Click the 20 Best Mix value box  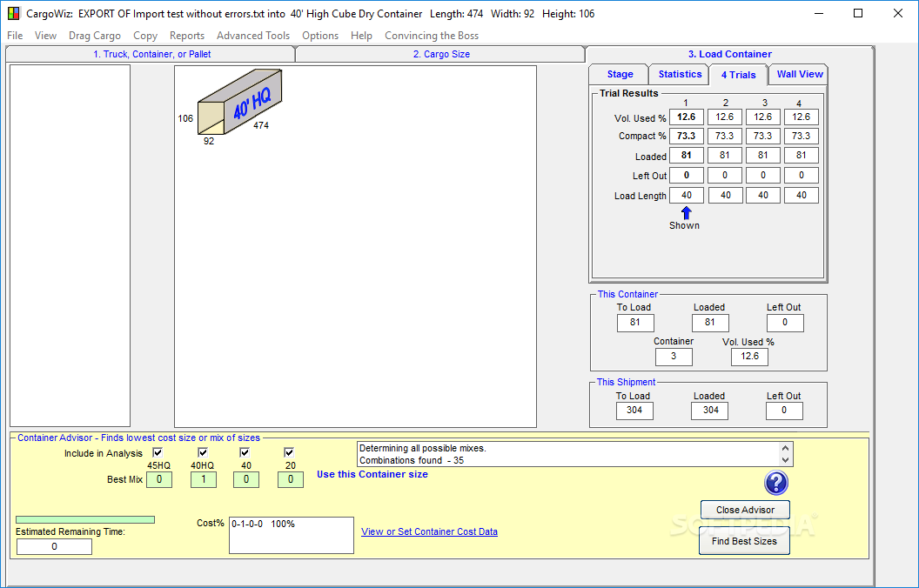tap(290, 479)
